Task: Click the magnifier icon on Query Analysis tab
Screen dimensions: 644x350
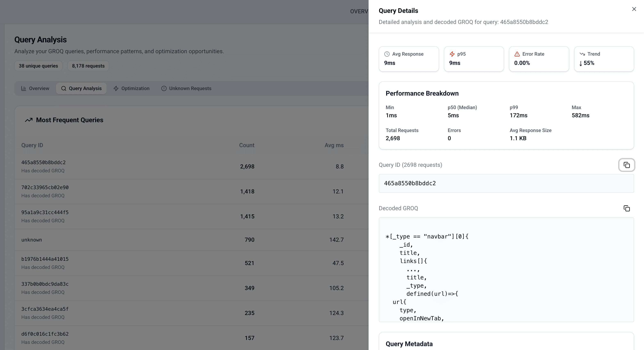Action: (x=64, y=88)
